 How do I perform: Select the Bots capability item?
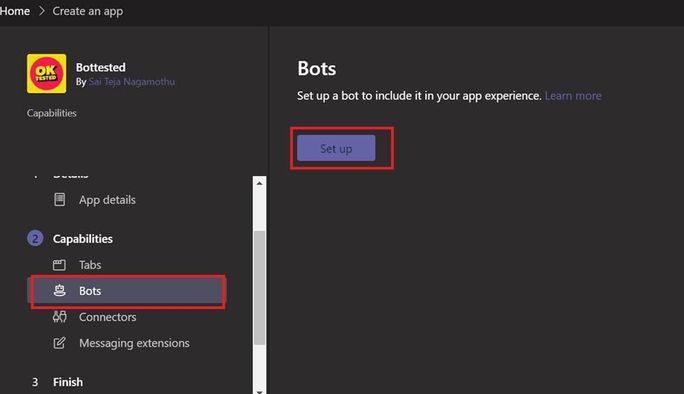point(127,291)
